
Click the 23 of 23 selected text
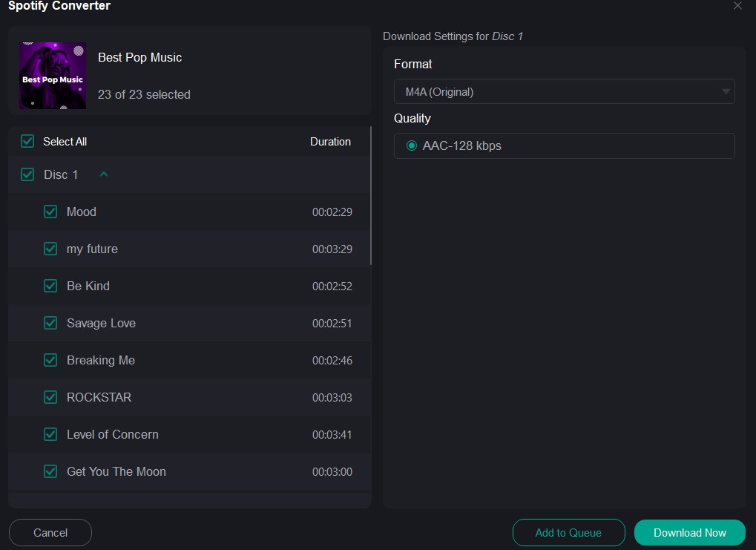(144, 94)
